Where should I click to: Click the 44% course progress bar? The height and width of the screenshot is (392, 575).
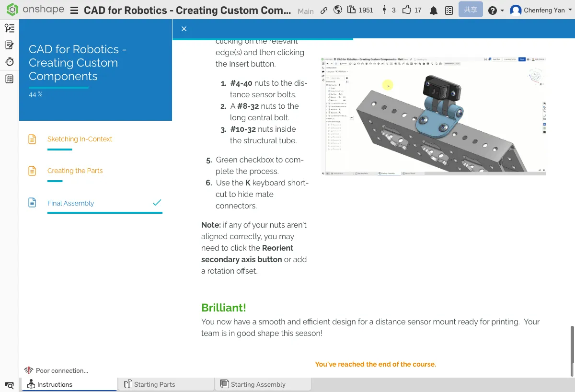click(58, 88)
